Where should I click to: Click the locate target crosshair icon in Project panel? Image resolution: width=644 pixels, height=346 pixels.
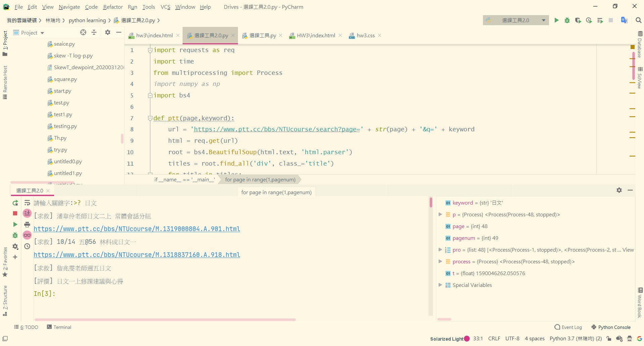83,32
